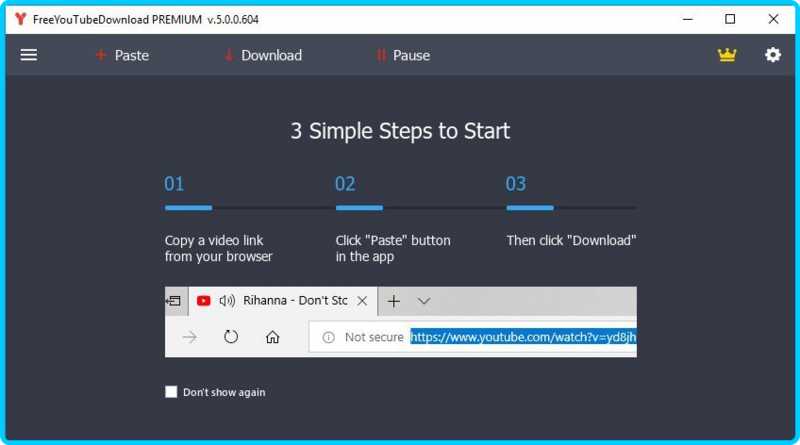Screen dimensions: 800x445
Task: Open the premium crown icon
Action: pos(727,55)
